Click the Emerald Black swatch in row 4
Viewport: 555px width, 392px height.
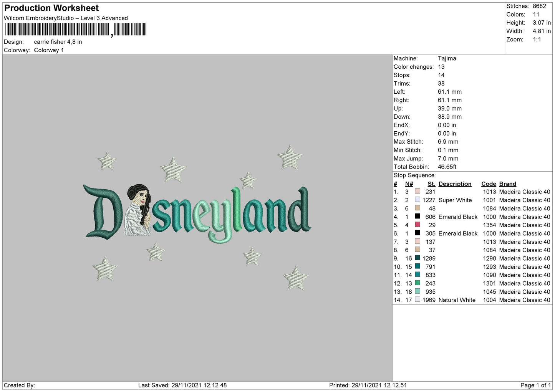coord(417,217)
